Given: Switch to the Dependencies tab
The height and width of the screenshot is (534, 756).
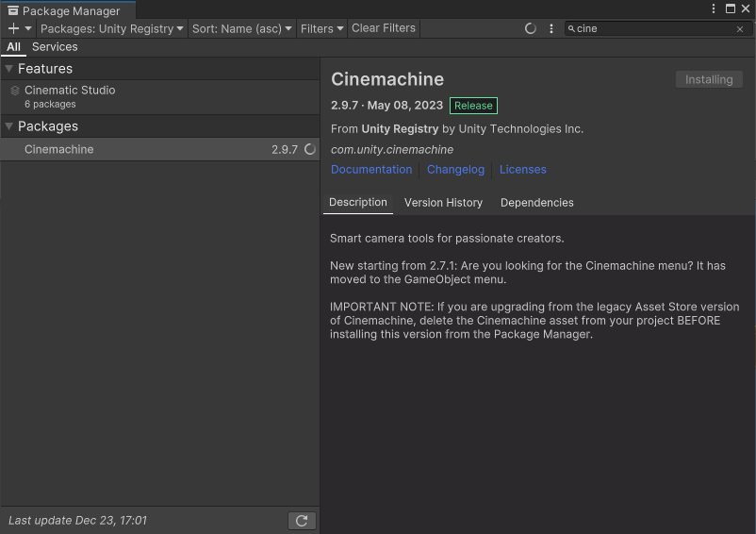Looking at the screenshot, I should (537, 203).
